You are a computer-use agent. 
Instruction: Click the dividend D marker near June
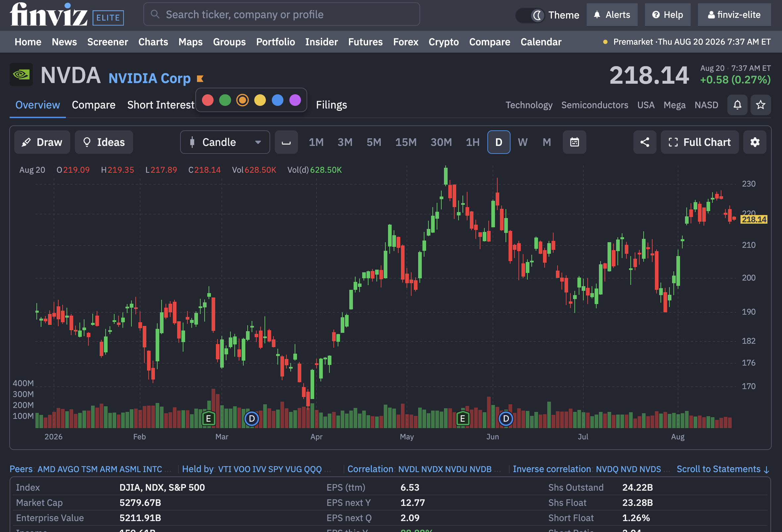[x=506, y=419]
